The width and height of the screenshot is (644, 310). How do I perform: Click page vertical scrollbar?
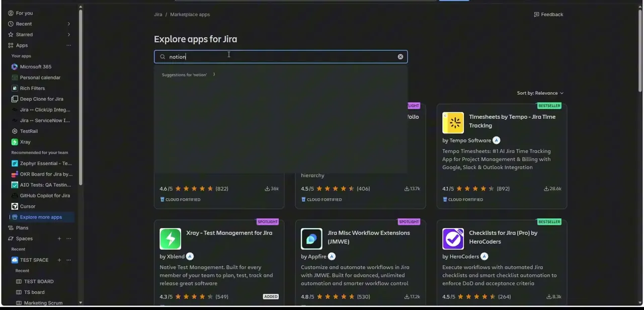click(640, 50)
